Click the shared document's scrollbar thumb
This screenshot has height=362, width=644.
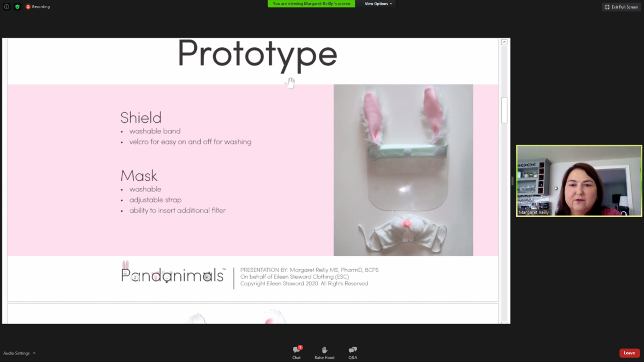(504, 110)
